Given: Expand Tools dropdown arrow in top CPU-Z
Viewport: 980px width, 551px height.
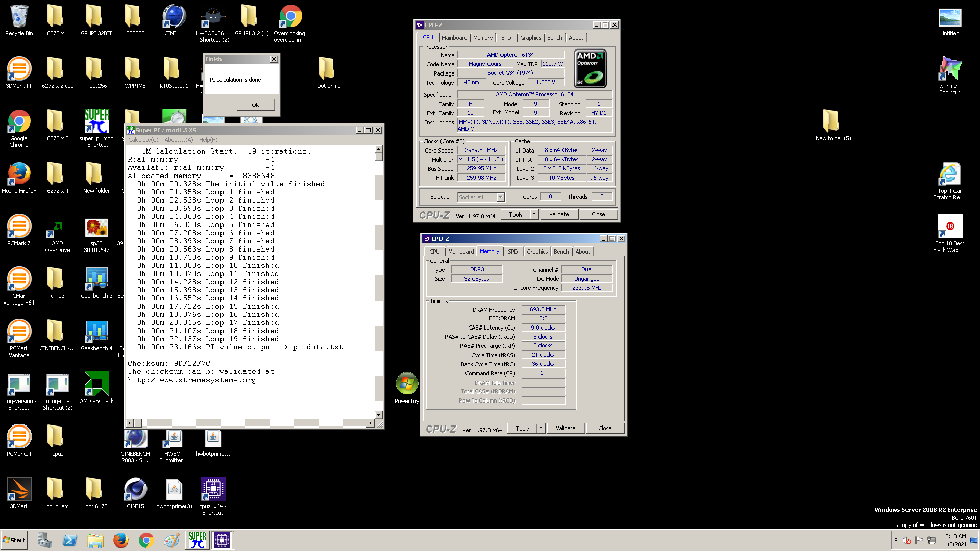Looking at the screenshot, I should tap(534, 214).
